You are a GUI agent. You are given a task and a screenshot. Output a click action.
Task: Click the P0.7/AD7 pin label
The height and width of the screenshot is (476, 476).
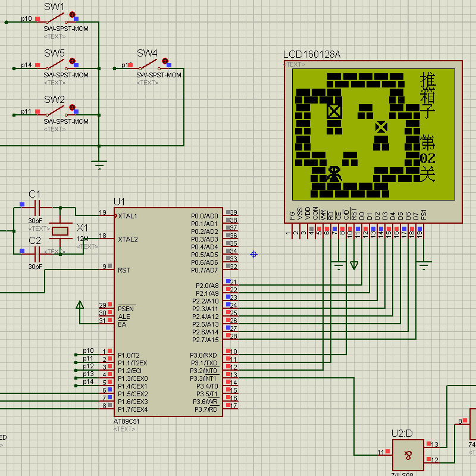coord(204,270)
